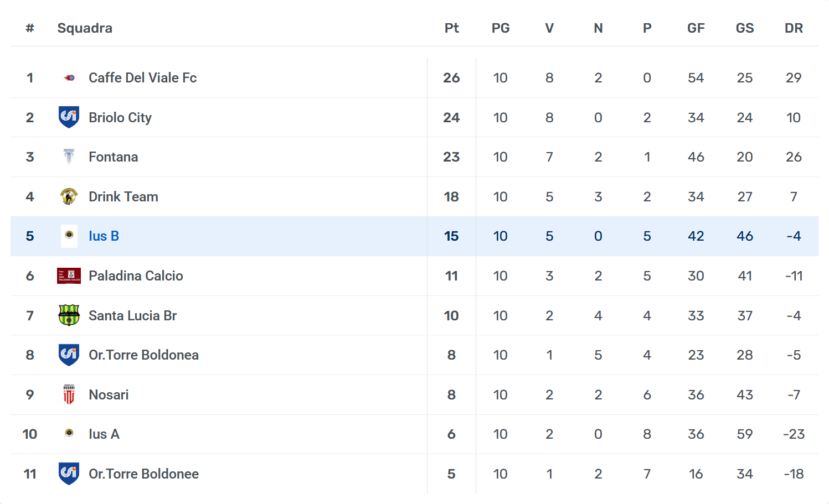Click the Paladina Calcio red logo

click(69, 276)
